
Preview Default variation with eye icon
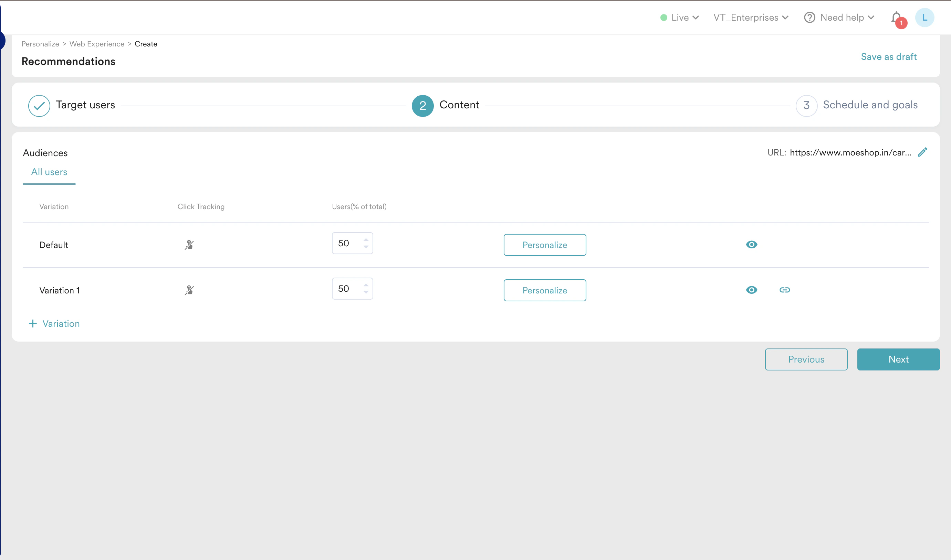coord(751,245)
